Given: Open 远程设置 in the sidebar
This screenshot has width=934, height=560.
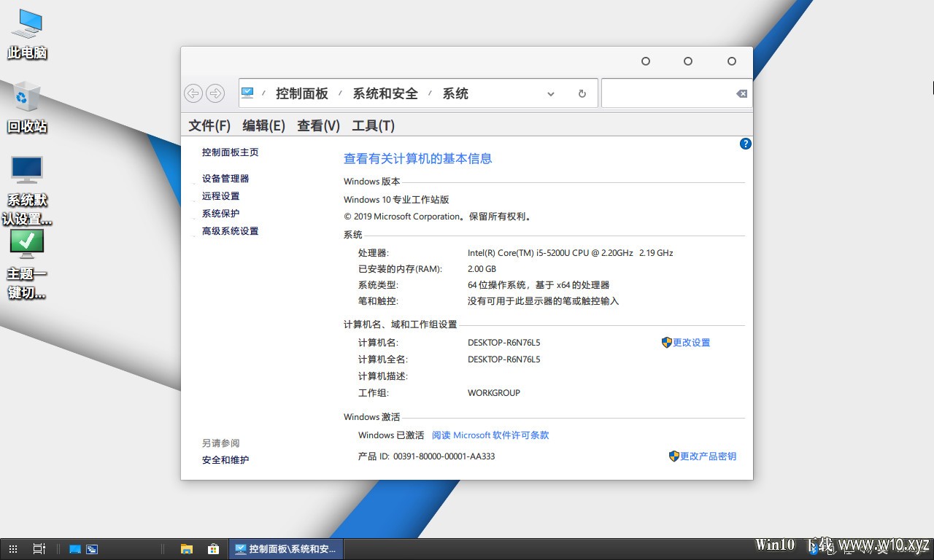Looking at the screenshot, I should point(221,196).
